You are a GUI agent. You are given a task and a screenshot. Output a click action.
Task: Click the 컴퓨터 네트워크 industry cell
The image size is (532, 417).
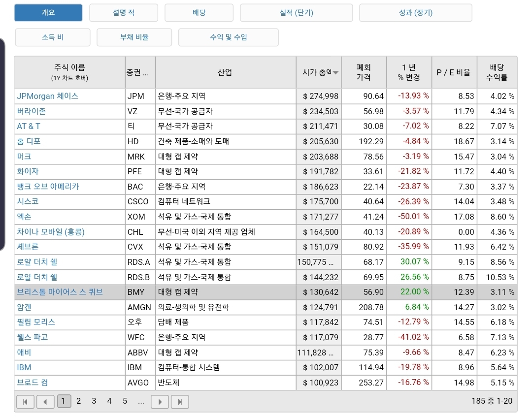tap(225, 202)
